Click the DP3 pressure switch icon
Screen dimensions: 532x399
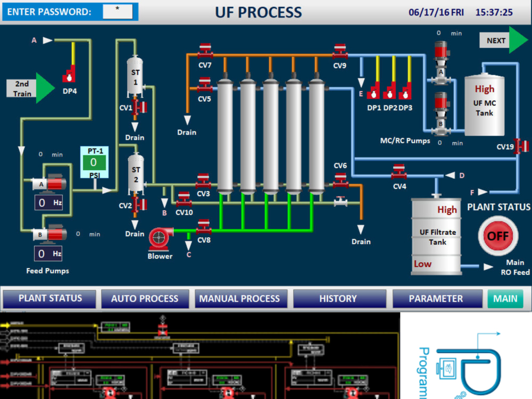coord(405,90)
